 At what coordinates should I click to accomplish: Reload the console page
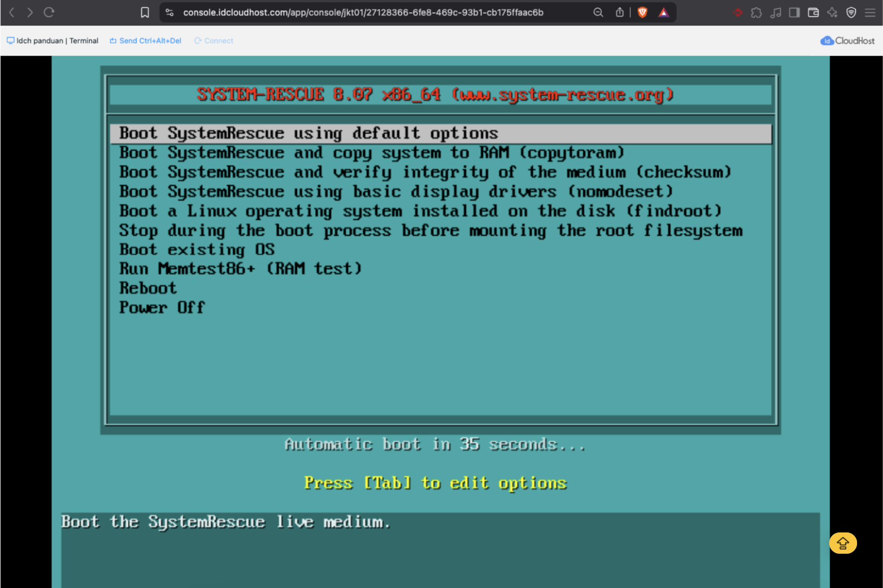click(49, 13)
